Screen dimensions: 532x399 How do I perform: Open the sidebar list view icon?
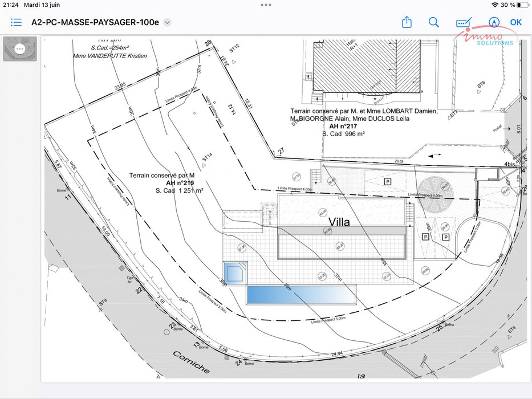point(16,22)
